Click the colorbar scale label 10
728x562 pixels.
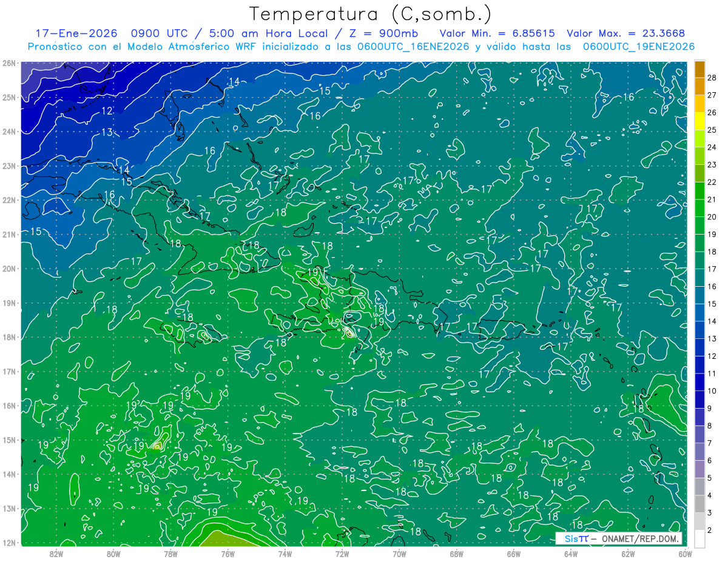click(712, 391)
